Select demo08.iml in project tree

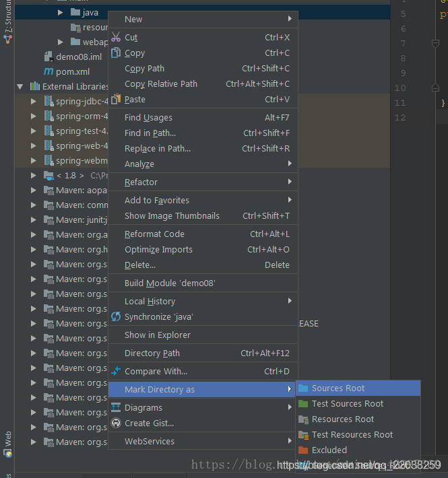tap(79, 57)
